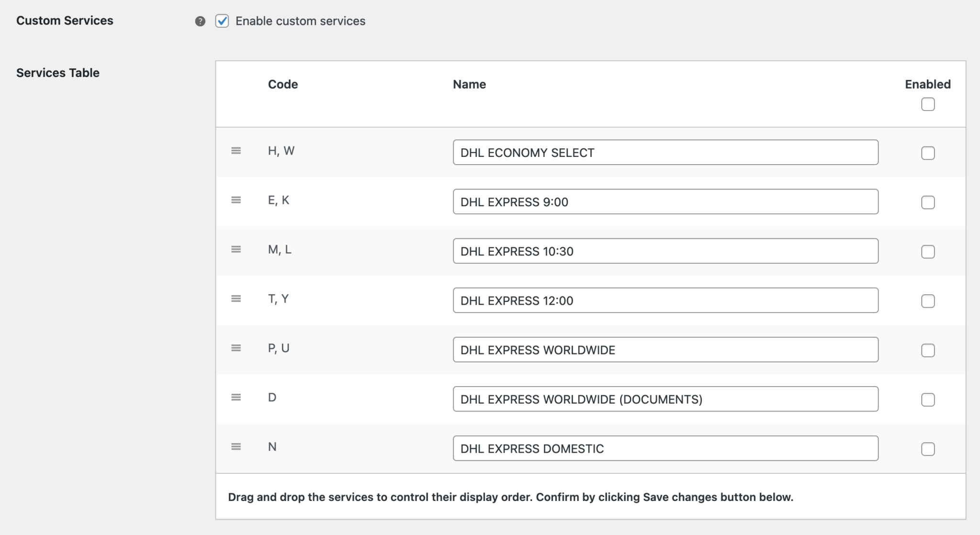Click the drag handle for DHL ECONOMY SELECT
980x535 pixels.
coord(236,151)
